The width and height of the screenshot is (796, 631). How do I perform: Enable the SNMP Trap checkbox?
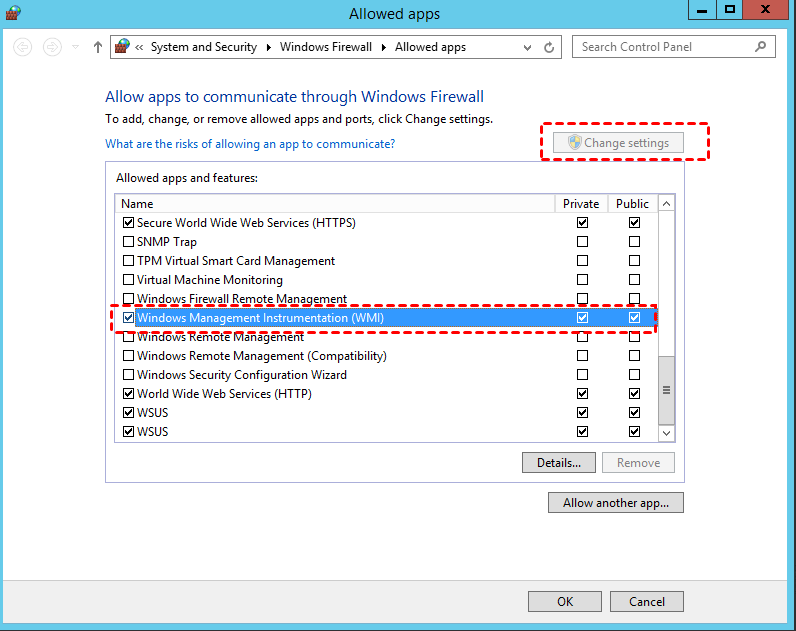coord(128,241)
